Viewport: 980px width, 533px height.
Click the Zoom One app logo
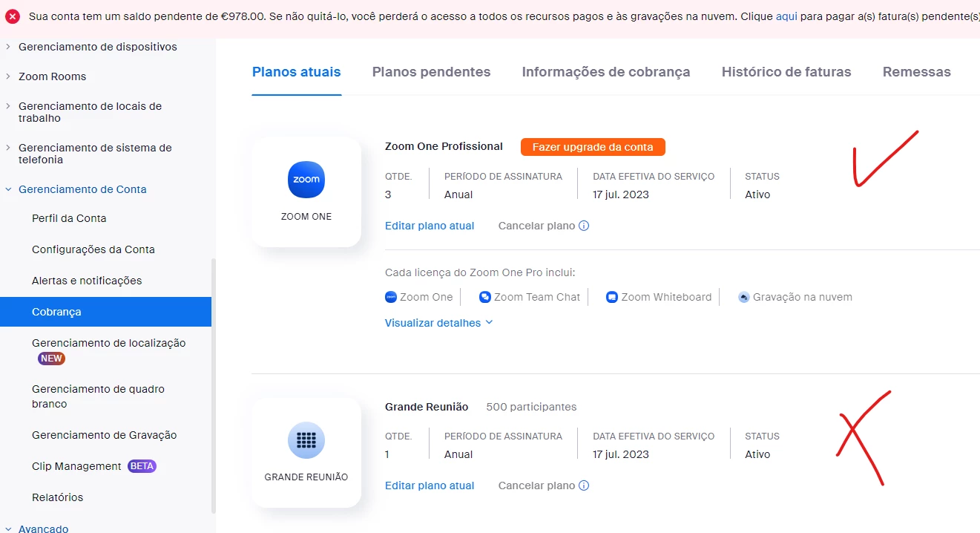[x=306, y=180]
